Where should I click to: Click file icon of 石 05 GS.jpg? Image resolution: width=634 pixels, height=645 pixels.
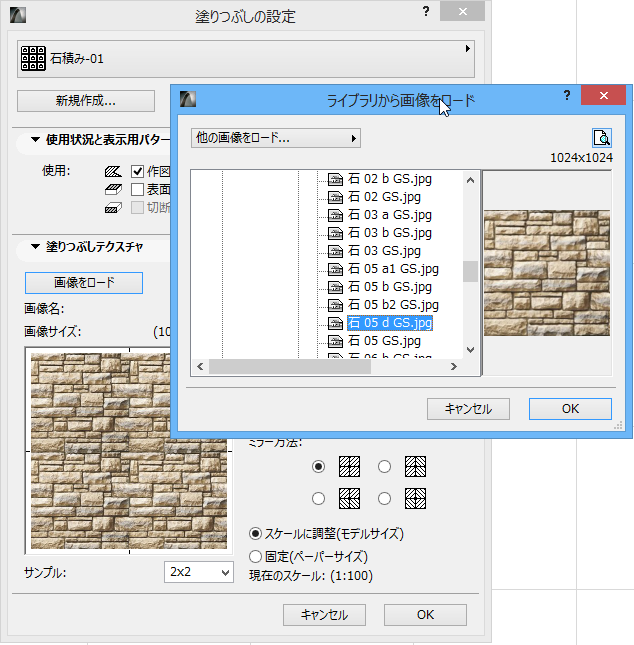[x=335, y=341]
